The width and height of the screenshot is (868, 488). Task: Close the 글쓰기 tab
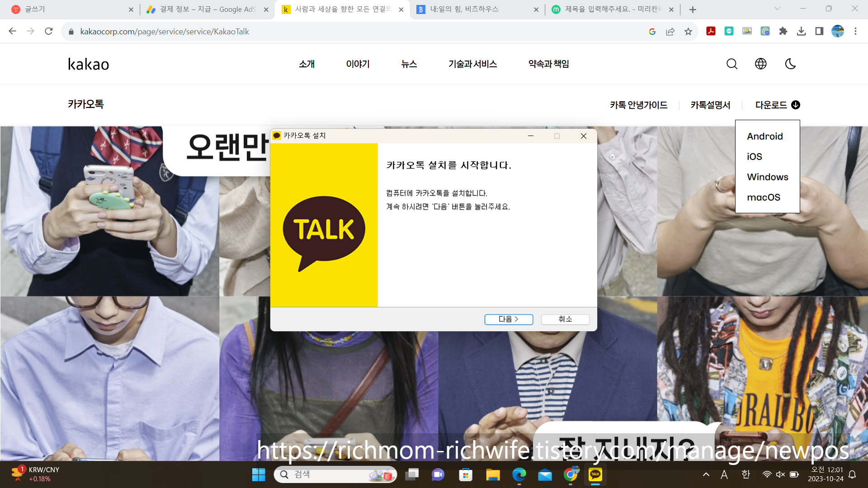click(131, 9)
